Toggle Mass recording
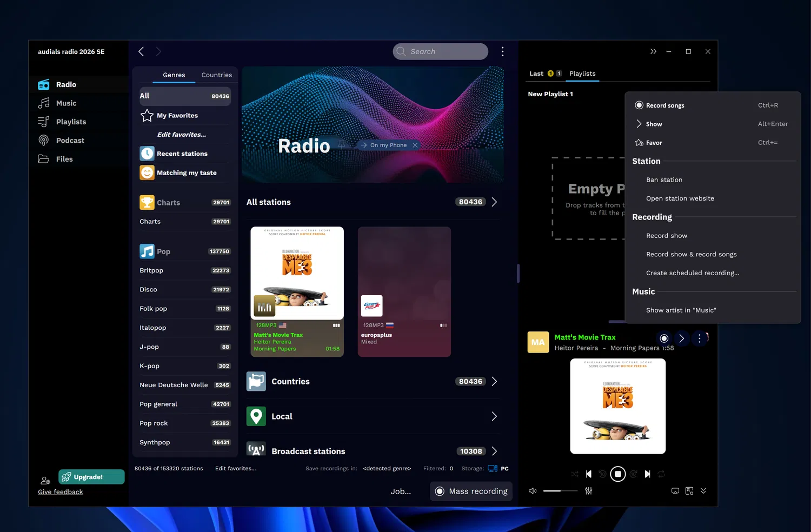Image resolution: width=811 pixels, height=532 pixels. coord(471,491)
